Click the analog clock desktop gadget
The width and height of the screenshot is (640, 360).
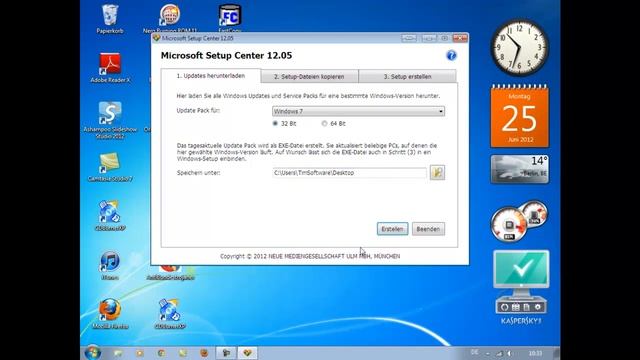tap(519, 48)
